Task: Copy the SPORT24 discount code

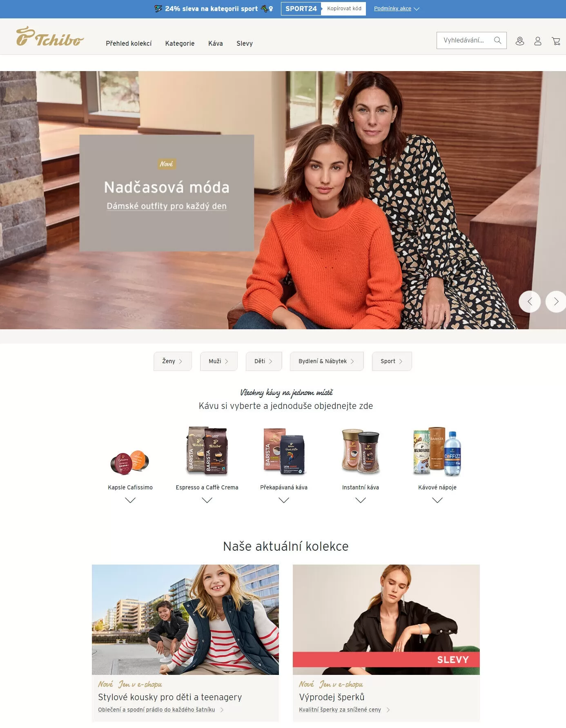Action: pos(344,9)
